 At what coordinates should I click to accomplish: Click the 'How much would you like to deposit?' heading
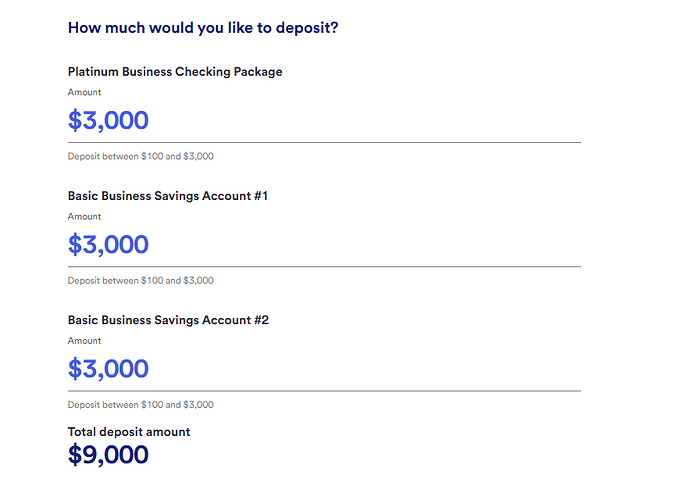tap(202, 27)
